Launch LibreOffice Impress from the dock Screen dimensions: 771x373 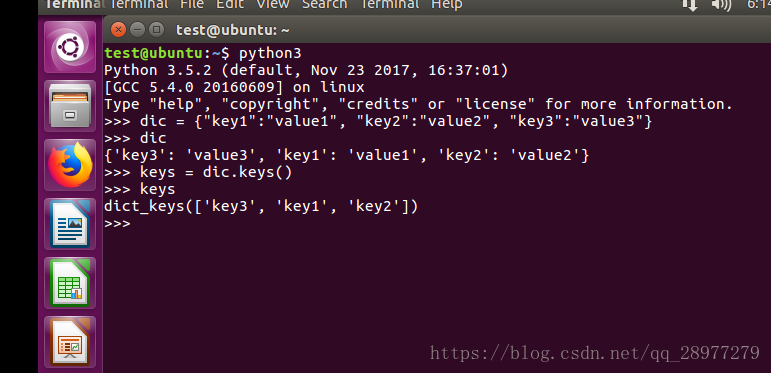[70, 342]
